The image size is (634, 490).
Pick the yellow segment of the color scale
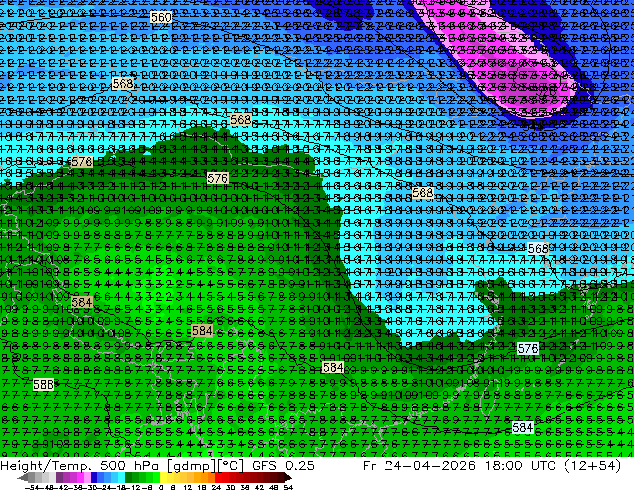click(163, 477)
